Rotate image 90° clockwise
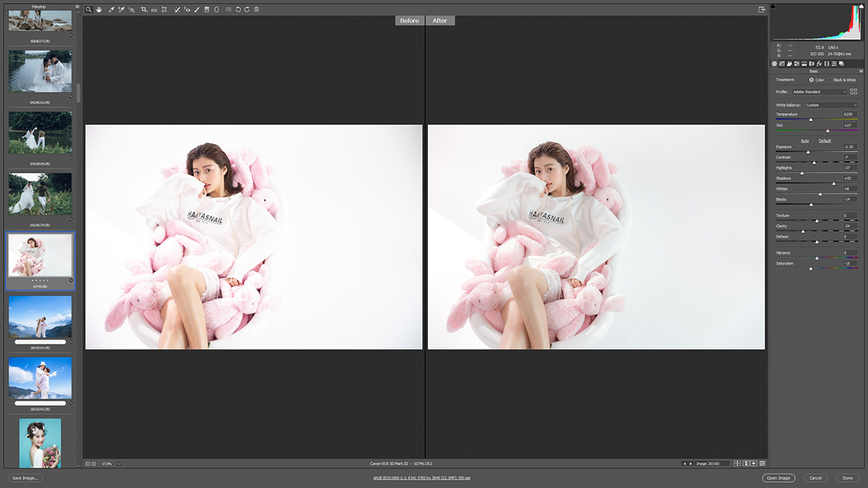 click(247, 9)
